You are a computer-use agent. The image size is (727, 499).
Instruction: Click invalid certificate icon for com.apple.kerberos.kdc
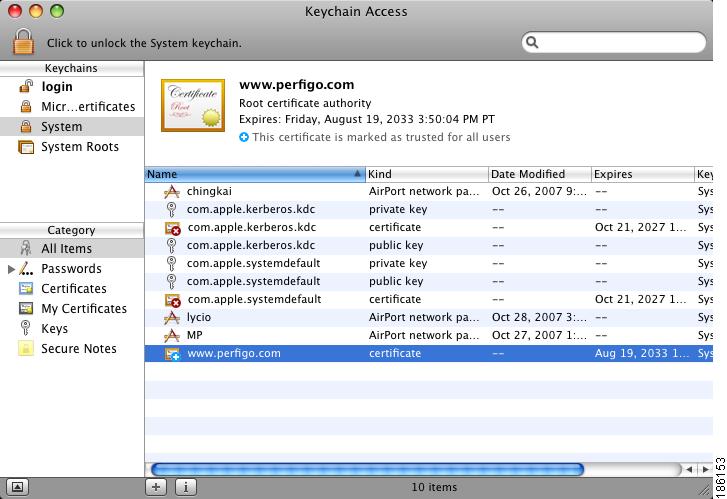[172, 228]
